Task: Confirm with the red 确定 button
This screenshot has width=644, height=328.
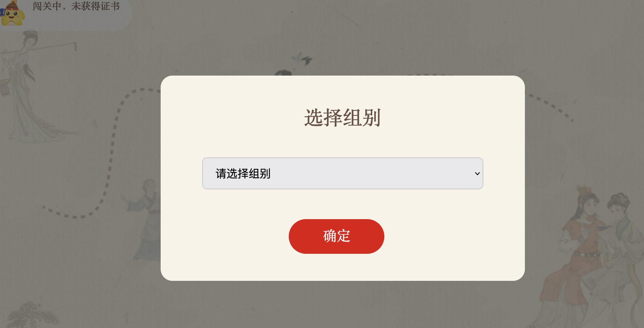Action: click(336, 236)
